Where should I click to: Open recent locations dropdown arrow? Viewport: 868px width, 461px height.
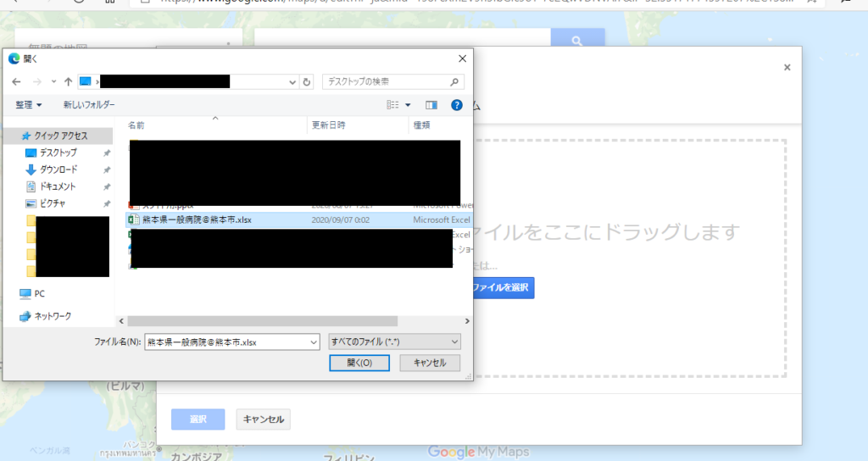[x=53, y=82]
